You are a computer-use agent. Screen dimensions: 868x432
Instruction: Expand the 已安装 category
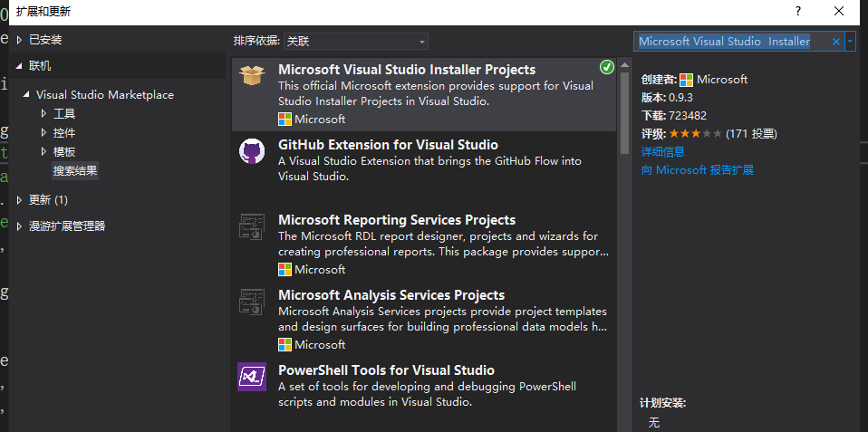[x=20, y=40]
